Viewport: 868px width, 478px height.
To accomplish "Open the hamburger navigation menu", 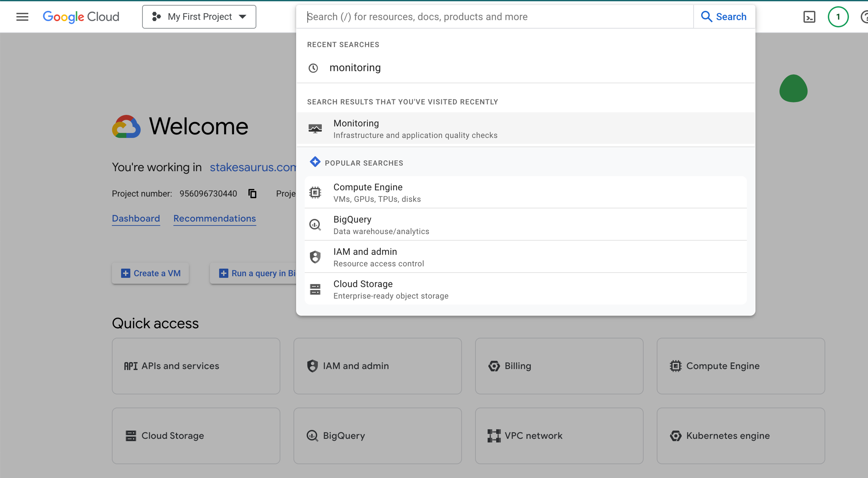I will (x=22, y=17).
